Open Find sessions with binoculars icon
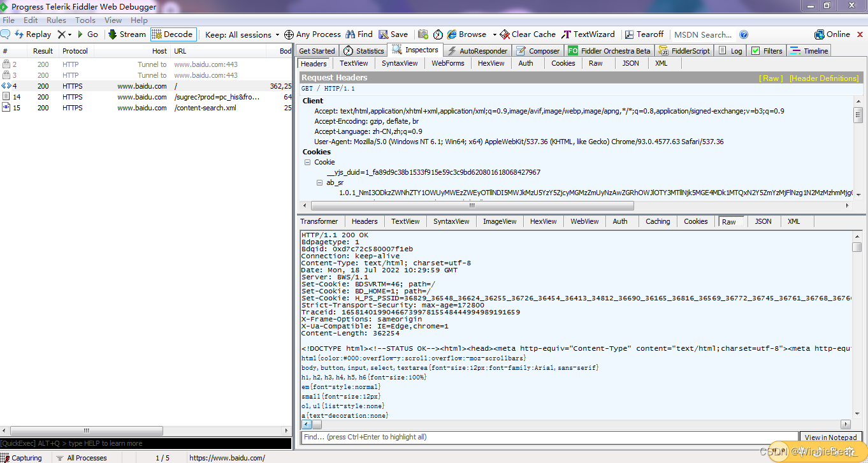The width and height of the screenshot is (868, 463). click(x=359, y=34)
